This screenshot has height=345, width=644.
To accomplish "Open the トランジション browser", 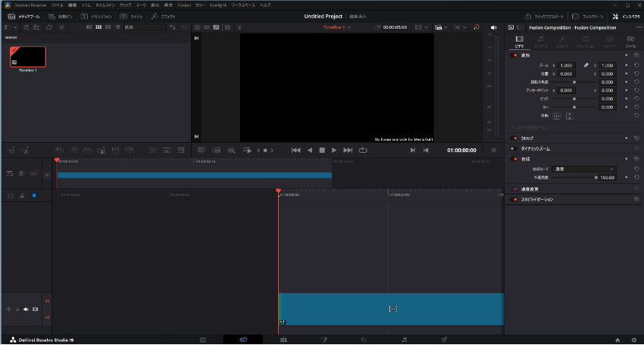I will click(95, 16).
